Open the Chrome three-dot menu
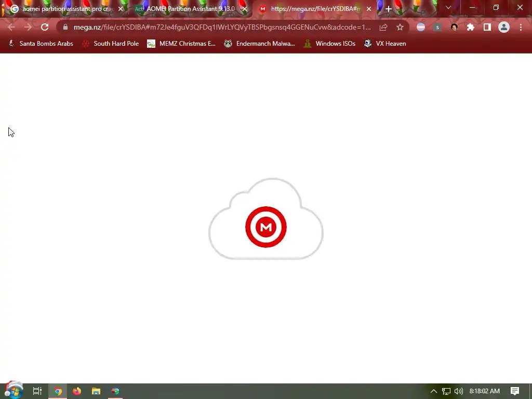The image size is (532, 399). [x=521, y=27]
